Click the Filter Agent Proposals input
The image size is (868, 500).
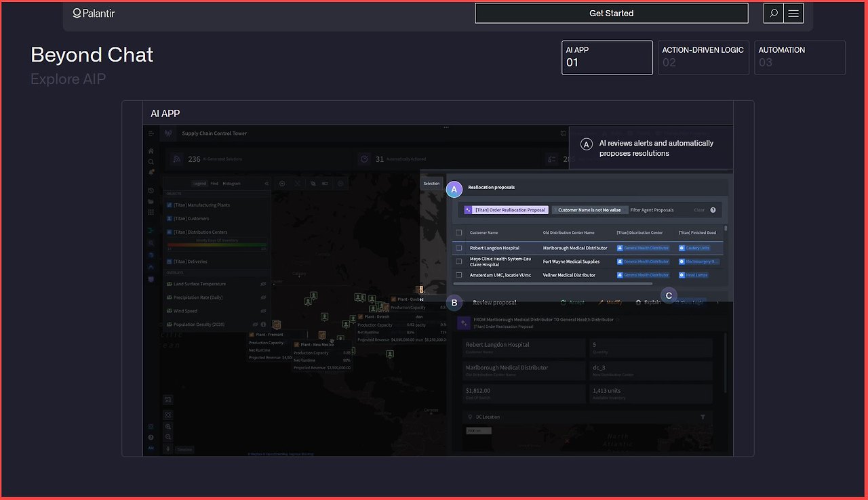coord(652,210)
